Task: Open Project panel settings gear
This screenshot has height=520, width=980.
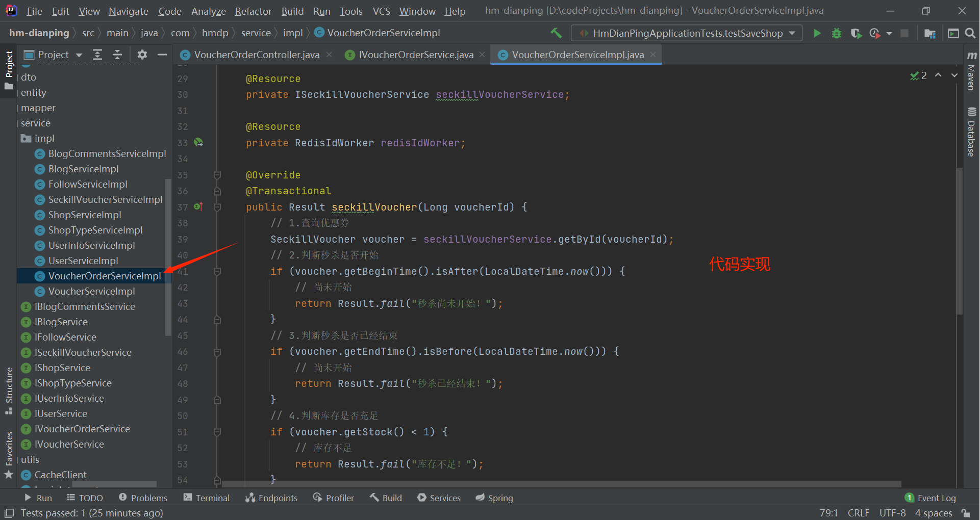Action: pyautogui.click(x=142, y=55)
